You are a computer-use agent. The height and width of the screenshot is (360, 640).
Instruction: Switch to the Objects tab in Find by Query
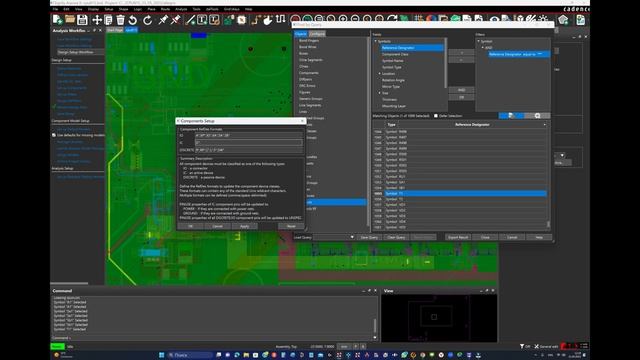[x=301, y=34]
